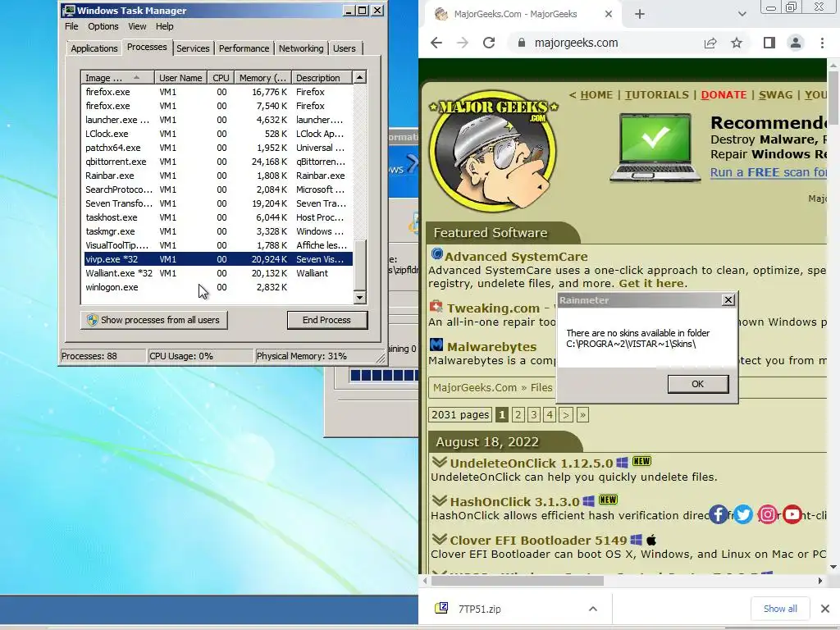Sort processes by Memory column
This screenshot has height=630, width=840.
tap(263, 78)
